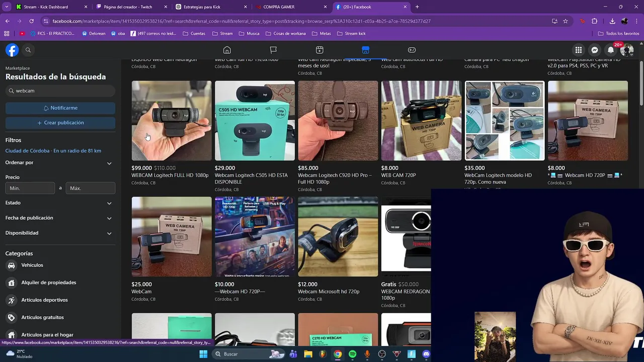The image size is (644, 362).
Task: Open File Explorer from the taskbar
Action: pos(308,354)
